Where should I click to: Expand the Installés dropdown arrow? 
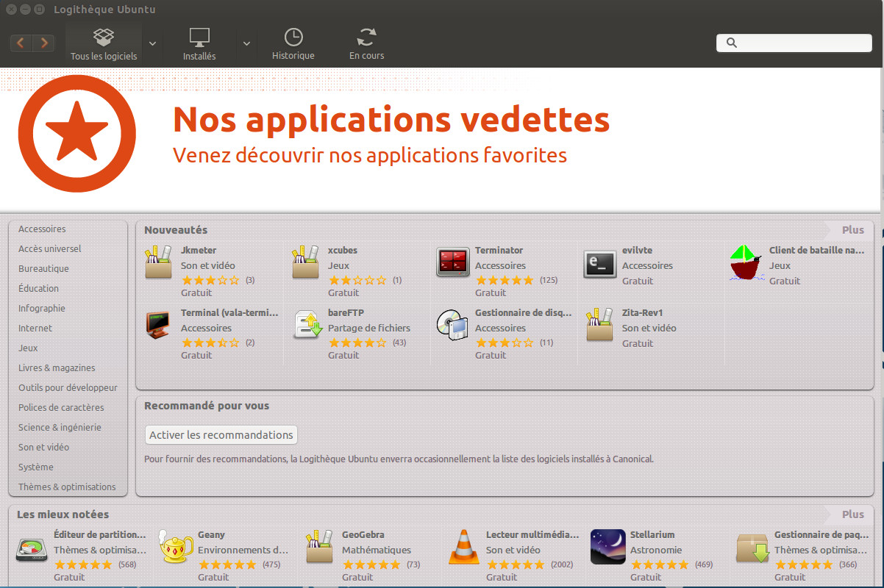pos(247,43)
